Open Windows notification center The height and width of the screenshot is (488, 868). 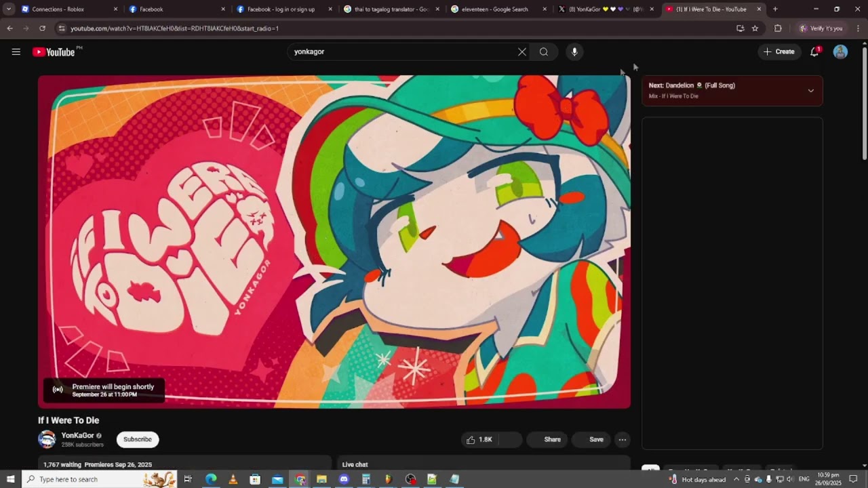853,479
